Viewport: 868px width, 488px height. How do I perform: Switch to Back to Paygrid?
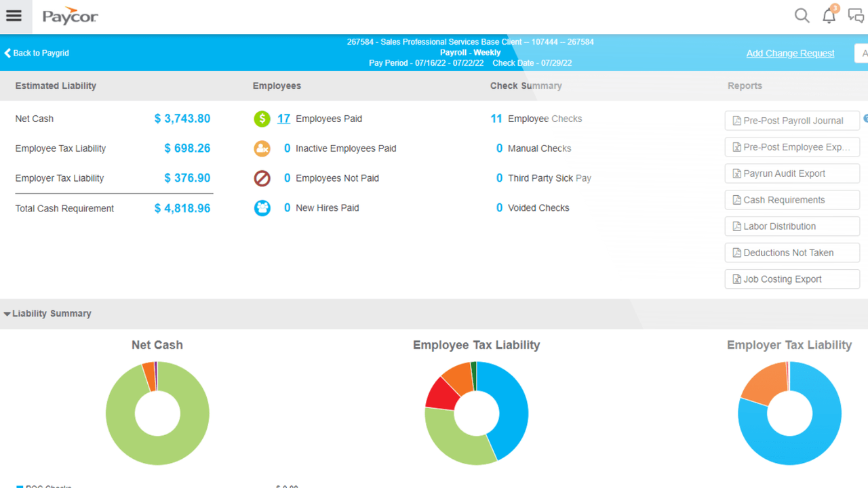click(36, 53)
